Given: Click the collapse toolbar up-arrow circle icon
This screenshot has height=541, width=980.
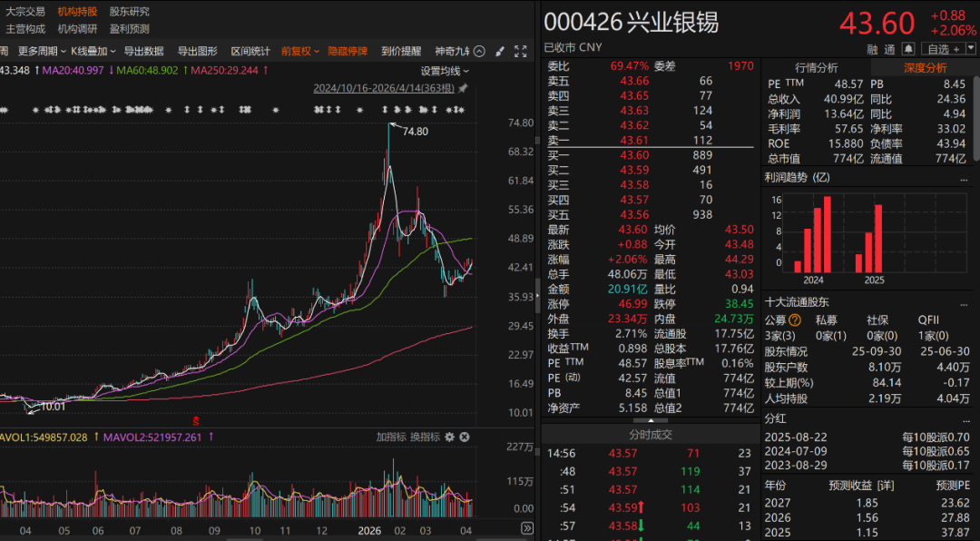Looking at the screenshot, I should tap(480, 52).
